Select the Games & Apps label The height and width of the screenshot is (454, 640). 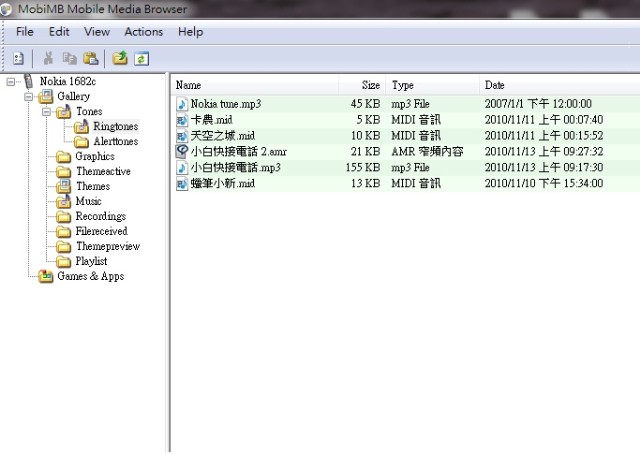point(91,276)
